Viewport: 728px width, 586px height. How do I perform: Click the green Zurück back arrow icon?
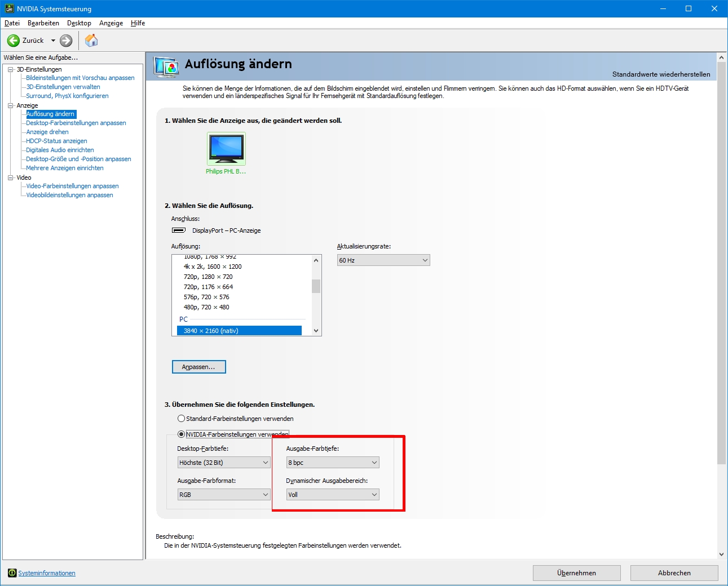13,41
